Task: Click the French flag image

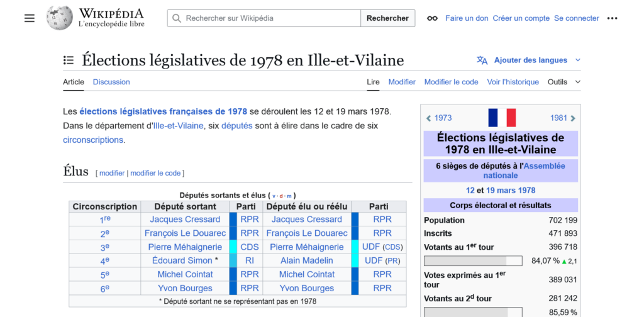Action: [x=501, y=118]
